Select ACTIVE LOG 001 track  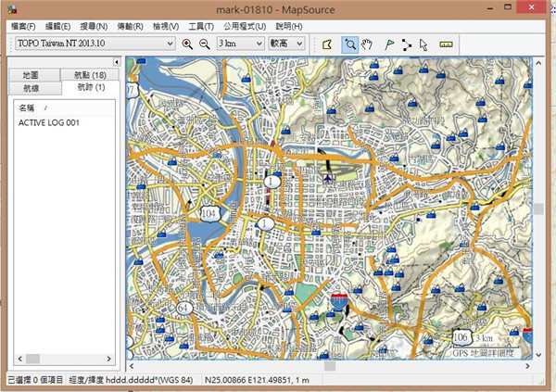[x=48, y=122]
